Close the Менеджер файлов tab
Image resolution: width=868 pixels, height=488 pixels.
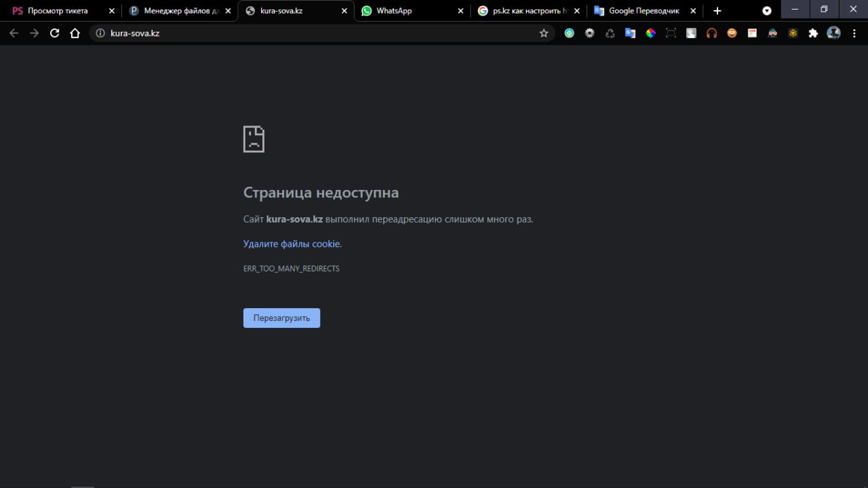(x=228, y=11)
